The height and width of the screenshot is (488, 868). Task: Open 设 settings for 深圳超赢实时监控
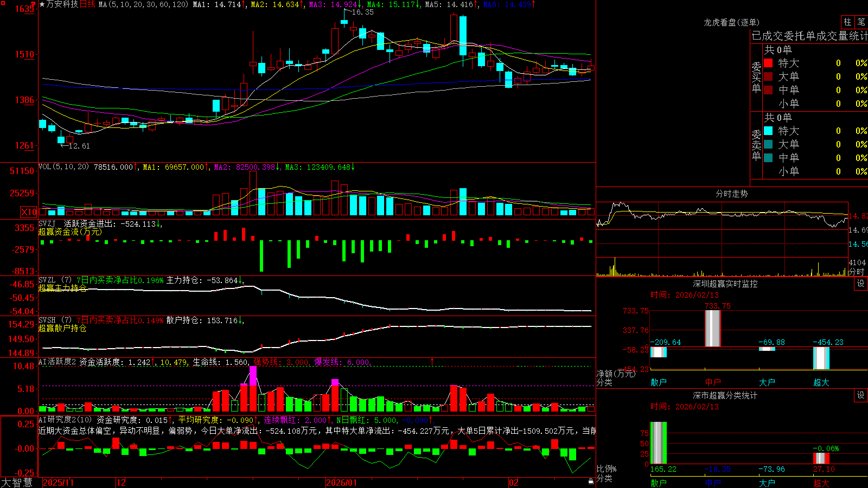861,284
